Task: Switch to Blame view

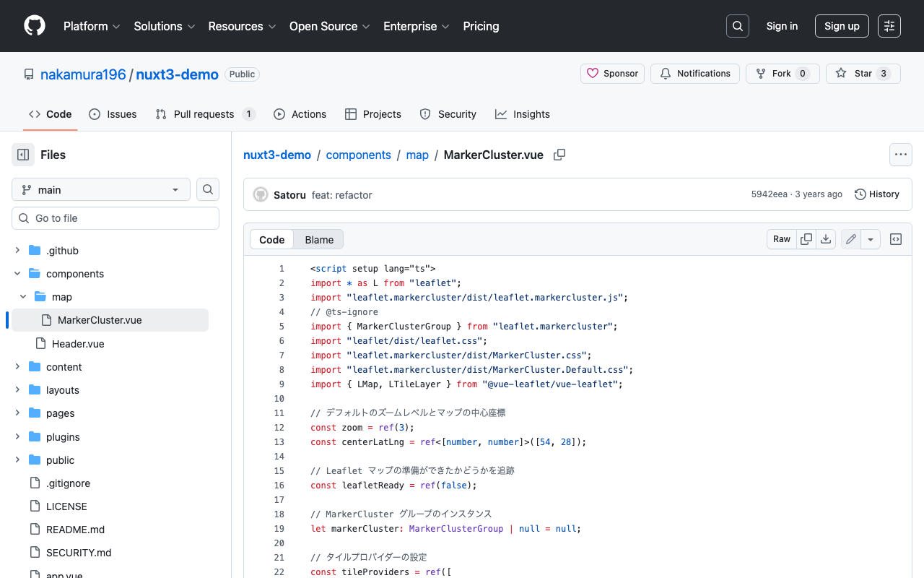Action: pyautogui.click(x=319, y=240)
